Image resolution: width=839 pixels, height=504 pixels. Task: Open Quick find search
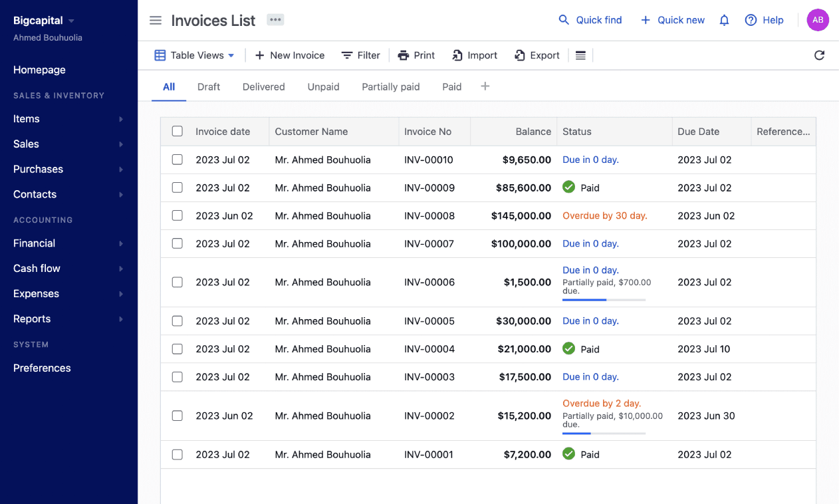pyautogui.click(x=590, y=20)
